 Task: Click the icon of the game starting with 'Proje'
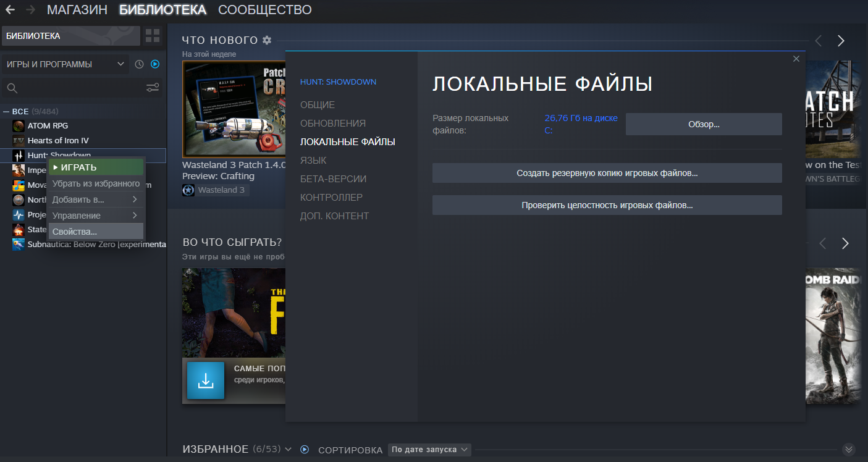click(x=19, y=214)
